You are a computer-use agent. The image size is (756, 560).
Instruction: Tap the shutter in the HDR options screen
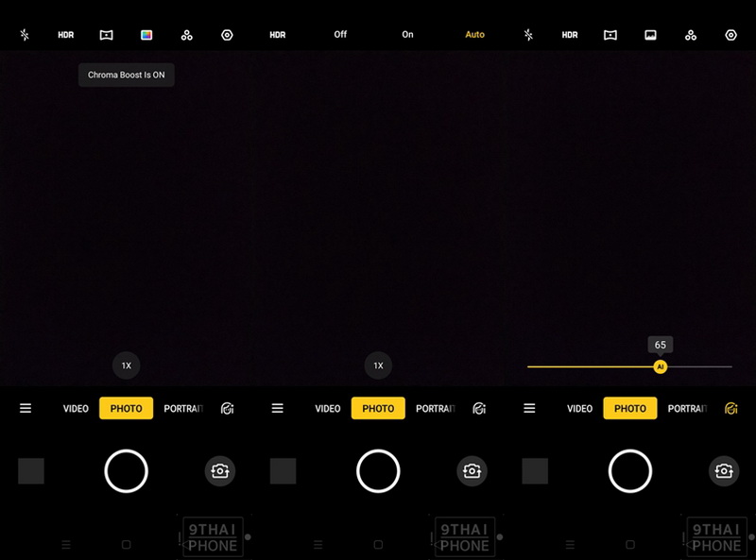point(379,471)
